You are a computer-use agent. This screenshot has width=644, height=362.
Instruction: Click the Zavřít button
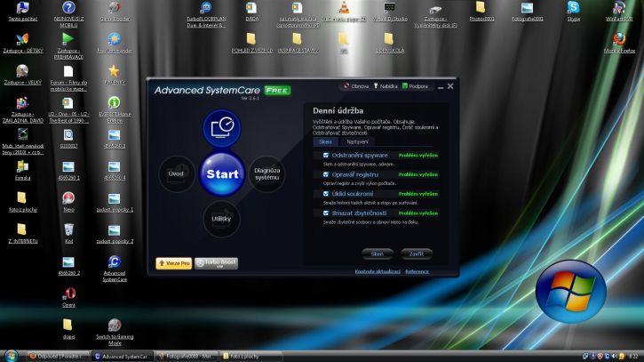click(416, 254)
